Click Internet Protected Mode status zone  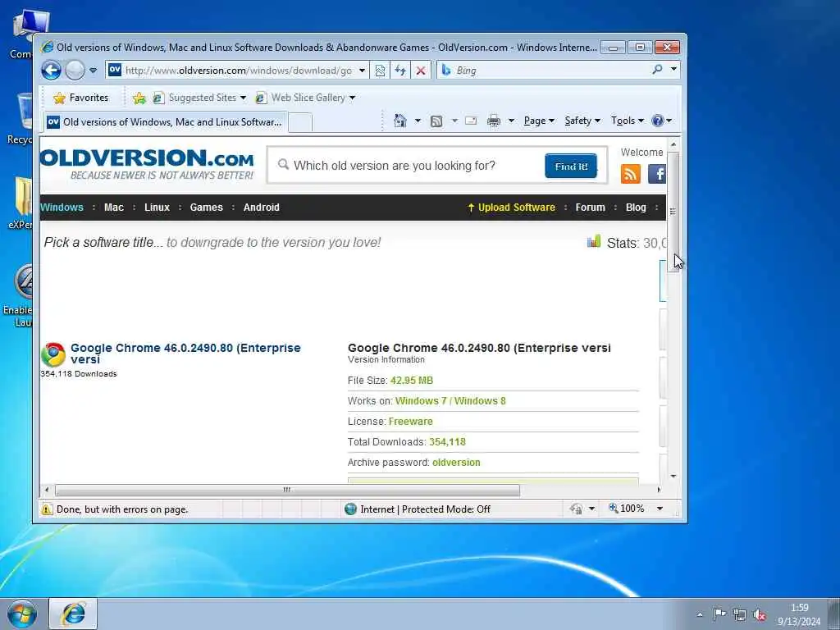[x=418, y=509]
